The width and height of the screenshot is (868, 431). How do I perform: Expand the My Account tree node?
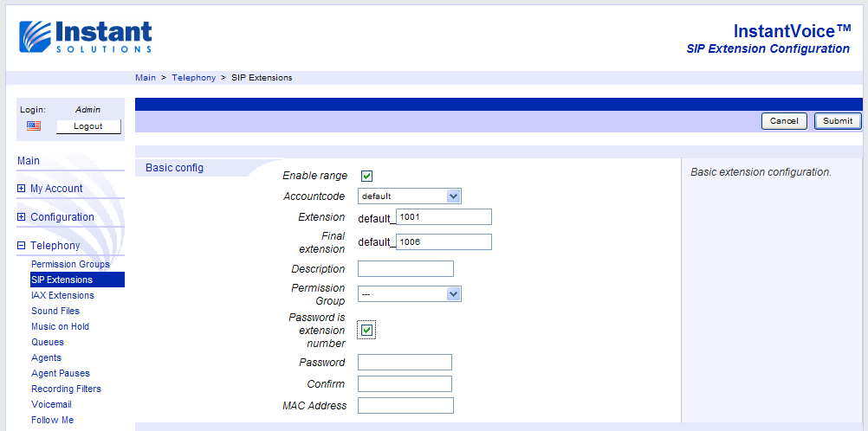[x=22, y=189]
